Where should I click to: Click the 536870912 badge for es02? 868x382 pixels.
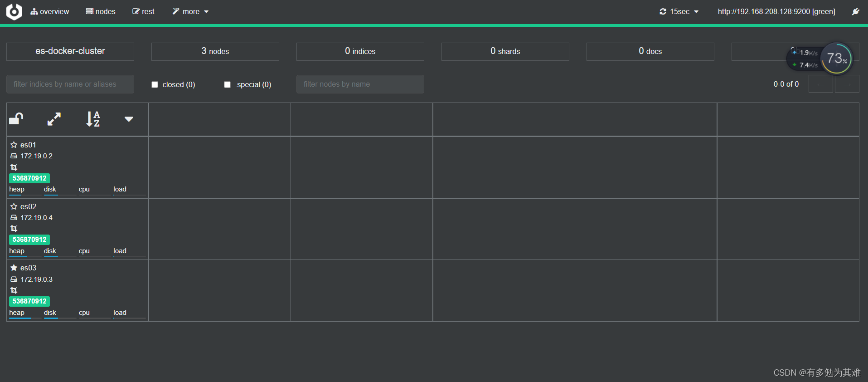pyautogui.click(x=29, y=240)
